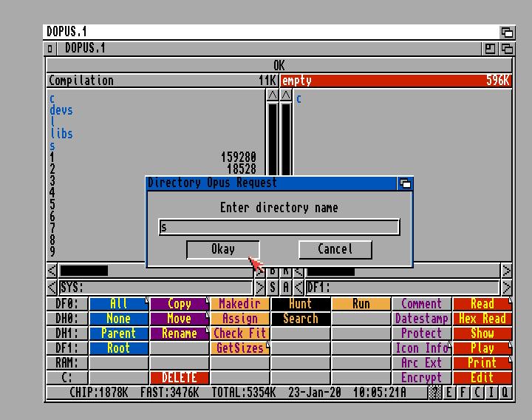Cancel the directory name request
Screen dimensions: 532x420
[335, 249]
